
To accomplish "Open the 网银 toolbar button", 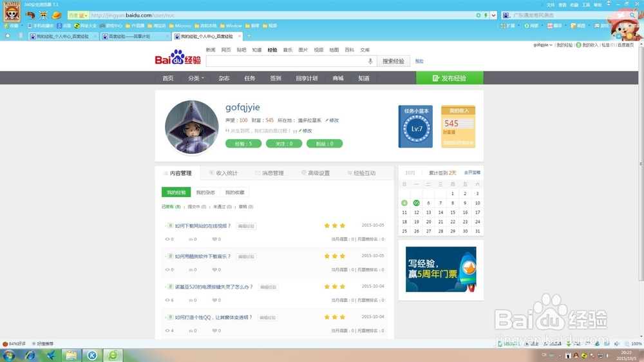I will pyautogui.click(x=531, y=26).
